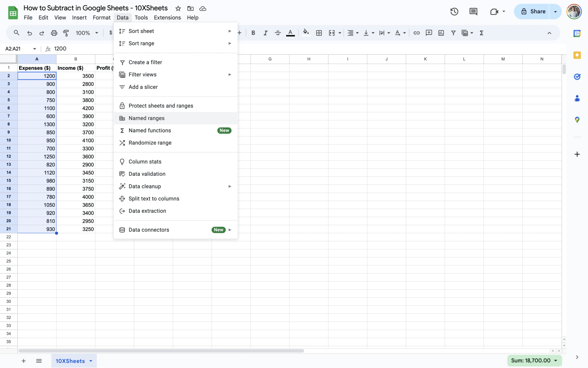This screenshot has height=368, width=588.
Task: Open the Sort sheet submenu
Action: coord(176,31)
